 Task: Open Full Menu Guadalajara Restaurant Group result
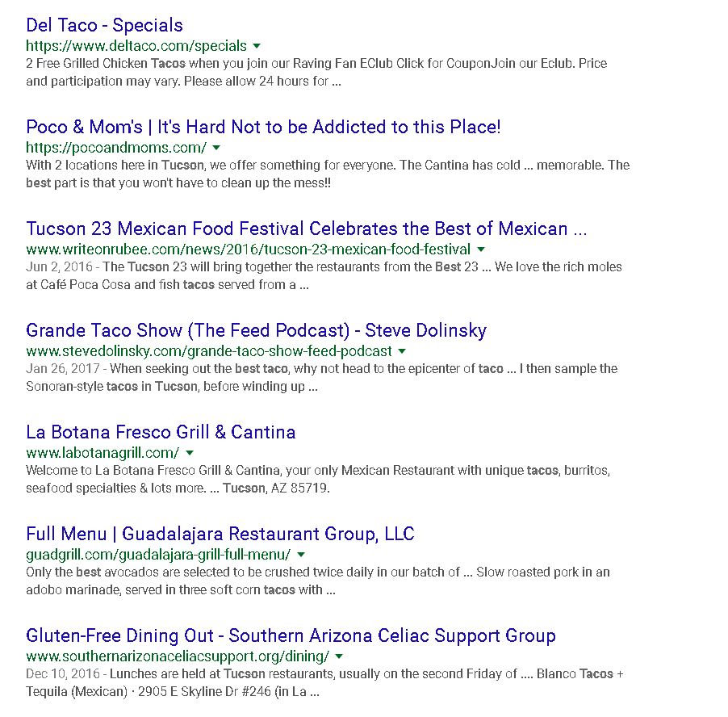coord(220,534)
